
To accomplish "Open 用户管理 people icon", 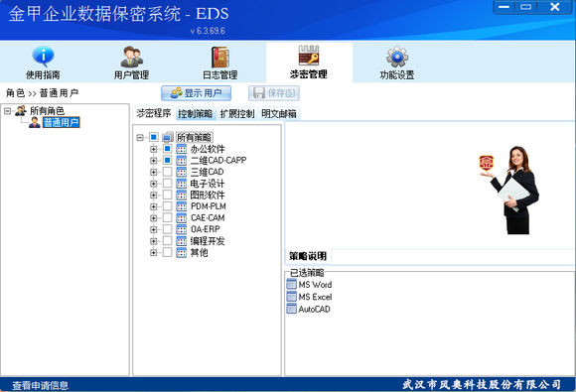I will click(x=131, y=57).
